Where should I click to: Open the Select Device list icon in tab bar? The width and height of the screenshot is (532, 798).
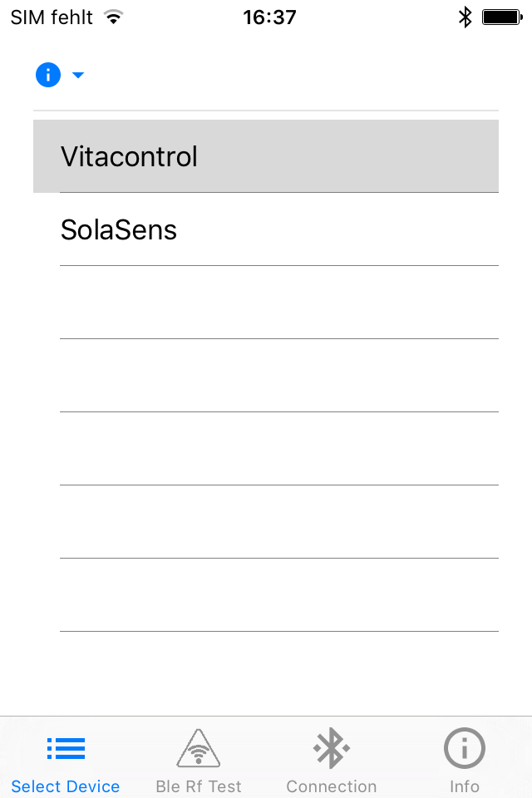(x=66, y=748)
